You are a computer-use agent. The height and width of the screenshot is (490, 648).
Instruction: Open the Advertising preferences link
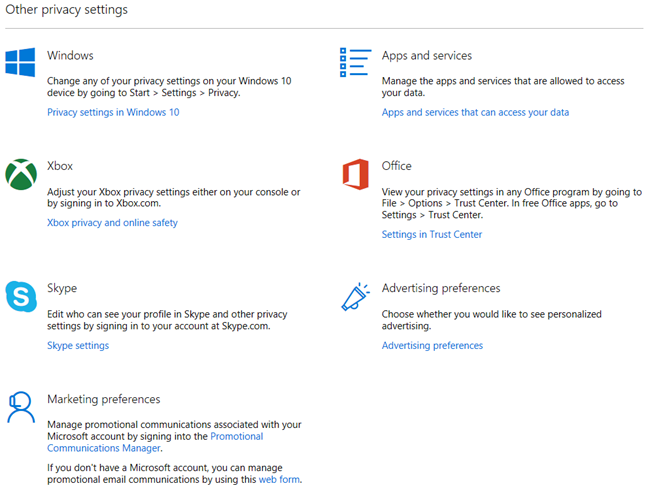tap(432, 345)
